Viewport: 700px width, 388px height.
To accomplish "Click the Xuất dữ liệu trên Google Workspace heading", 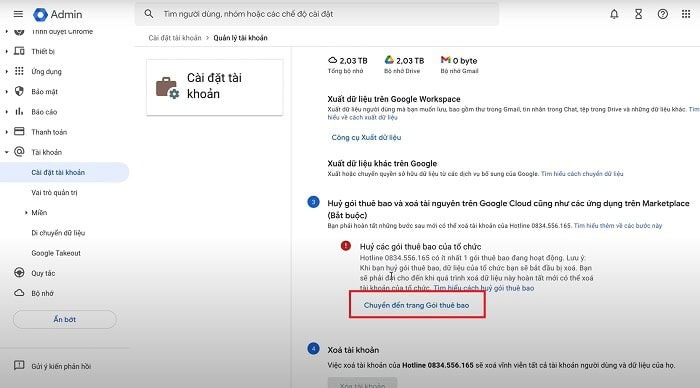I will pos(394,99).
